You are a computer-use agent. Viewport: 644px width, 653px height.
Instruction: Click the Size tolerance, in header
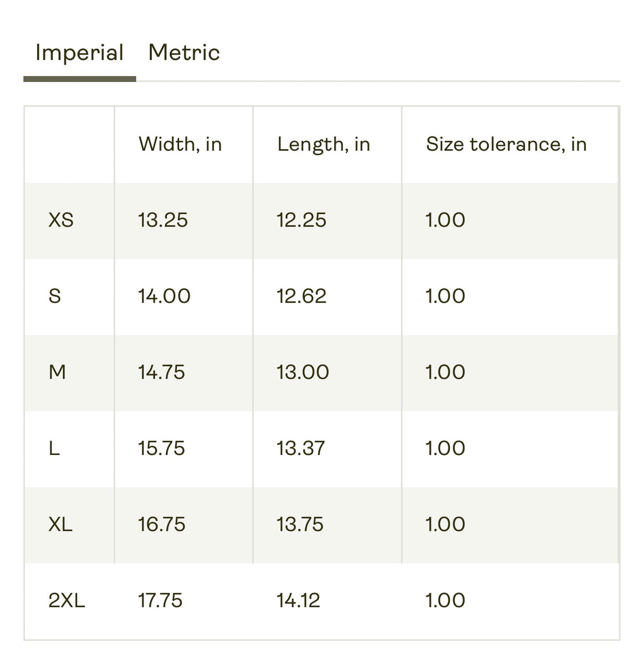(506, 144)
